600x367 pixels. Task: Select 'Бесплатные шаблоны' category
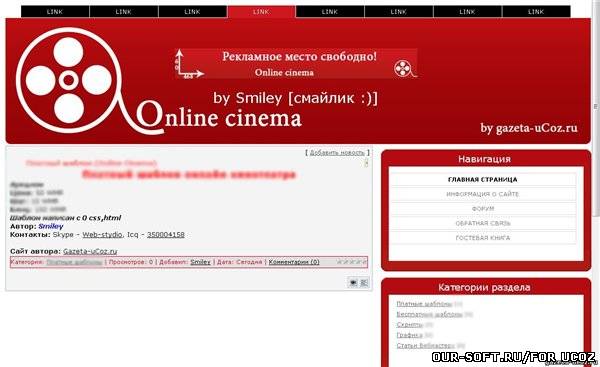[x=429, y=314]
